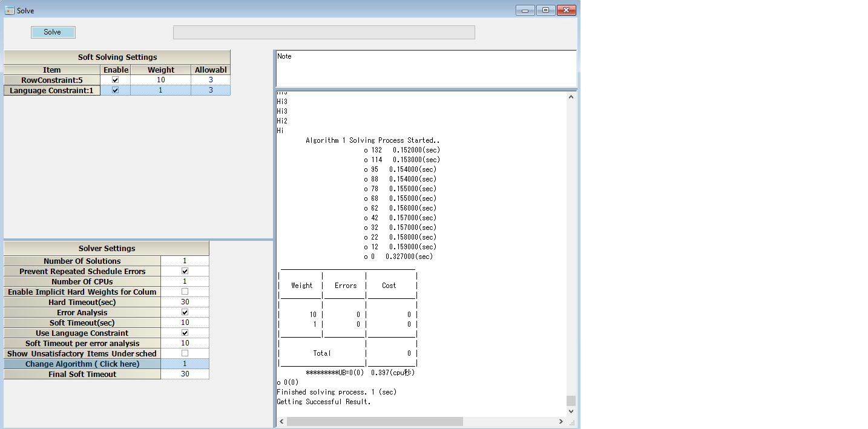Click the log's vertical scrollbar down arrow
868x429 pixels.
[x=571, y=411]
